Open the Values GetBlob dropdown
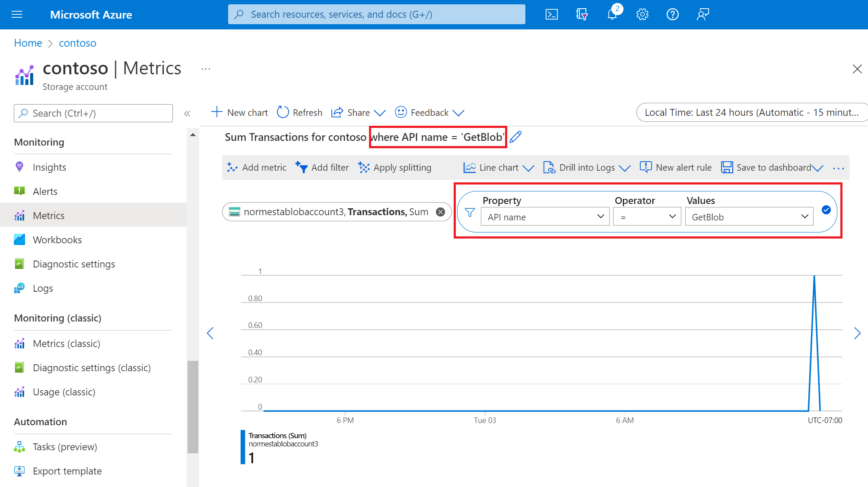 tap(749, 216)
